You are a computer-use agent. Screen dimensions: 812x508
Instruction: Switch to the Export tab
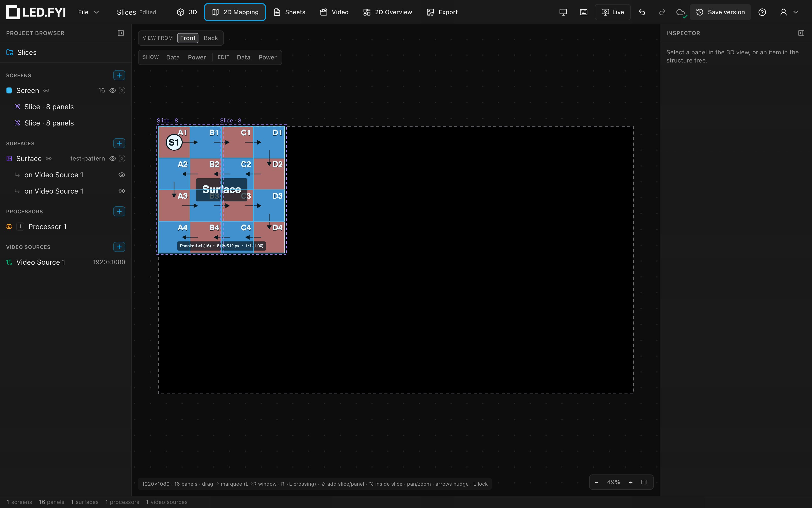coord(442,12)
